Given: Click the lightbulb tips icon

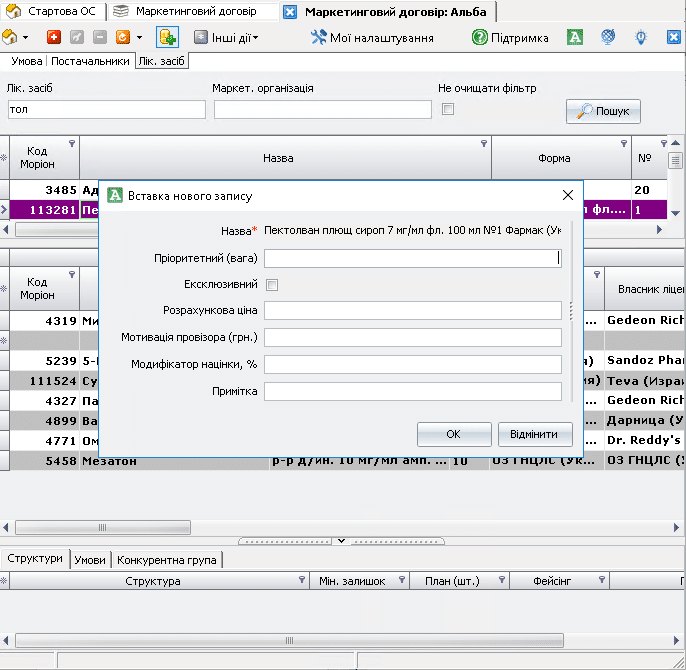Looking at the screenshot, I should pyautogui.click(x=640, y=38).
